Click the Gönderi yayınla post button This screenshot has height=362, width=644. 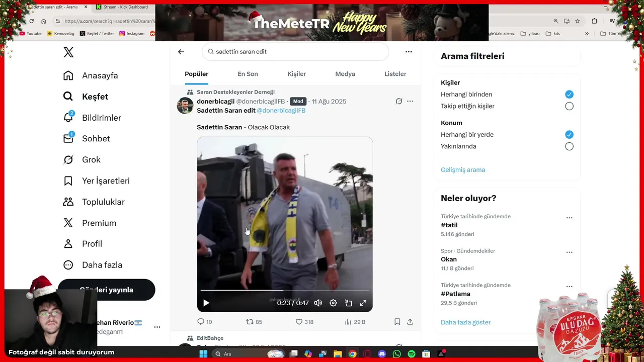tap(106, 290)
